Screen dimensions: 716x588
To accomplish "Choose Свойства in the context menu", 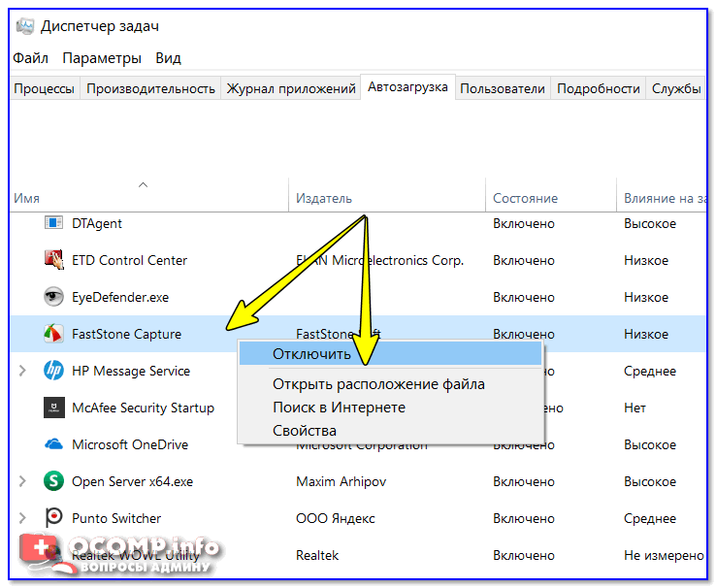I will coord(390,430).
